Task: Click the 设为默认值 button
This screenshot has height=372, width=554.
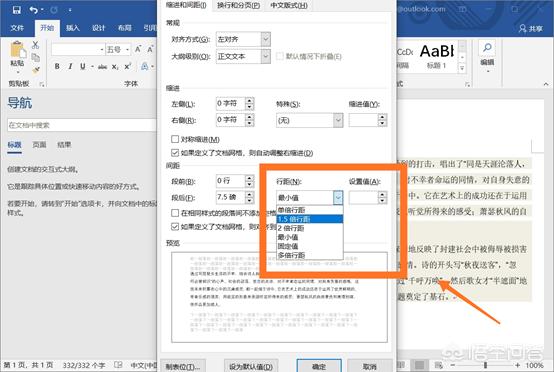Action: [251, 367]
